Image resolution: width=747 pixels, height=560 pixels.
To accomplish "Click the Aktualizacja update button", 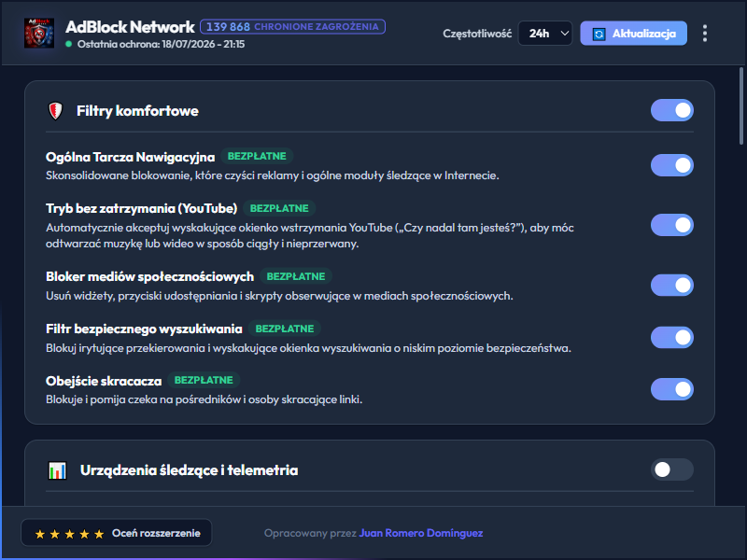I will [x=633, y=34].
